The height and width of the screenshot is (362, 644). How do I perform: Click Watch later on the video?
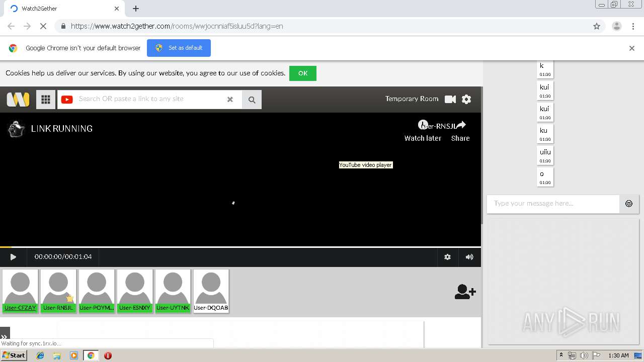423,131
